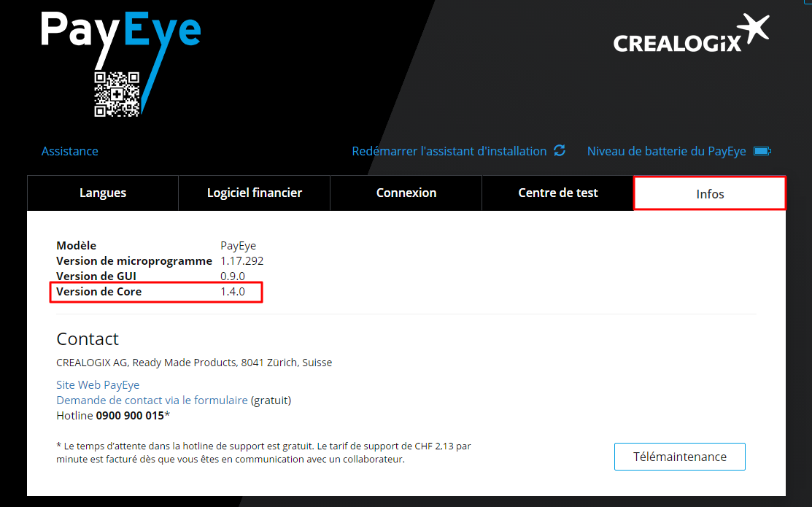Click the Modèle value PayEye
The image size is (812, 507).
pyautogui.click(x=239, y=246)
